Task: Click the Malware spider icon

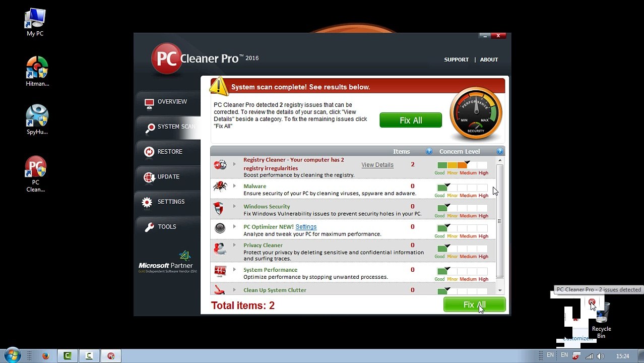Action: [x=220, y=187]
